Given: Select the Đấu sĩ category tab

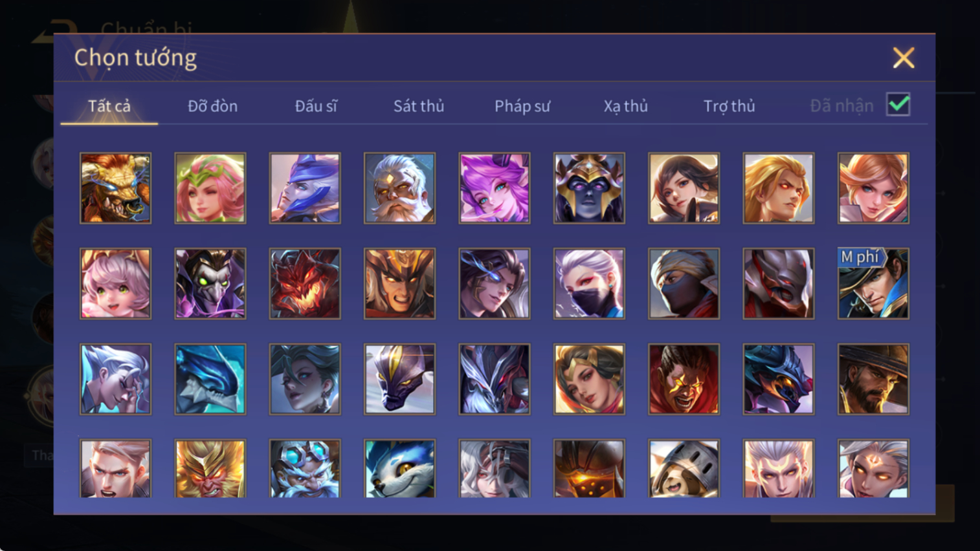Looking at the screenshot, I should (x=316, y=106).
